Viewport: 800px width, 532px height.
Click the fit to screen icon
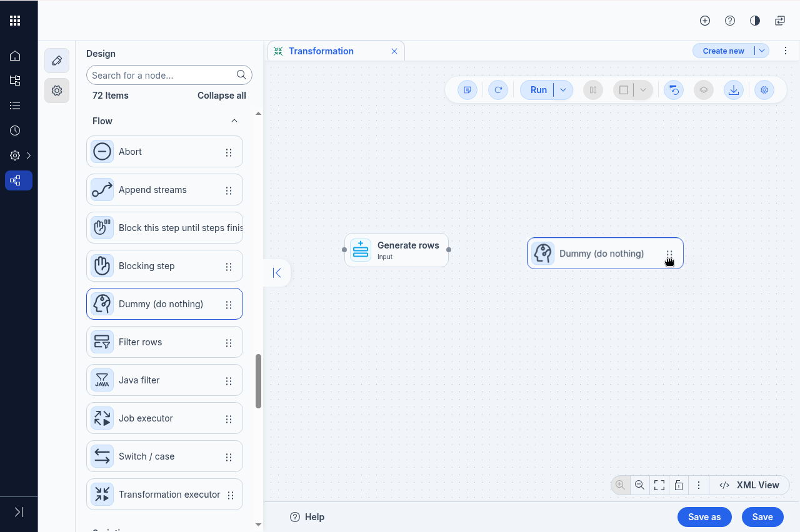click(659, 485)
